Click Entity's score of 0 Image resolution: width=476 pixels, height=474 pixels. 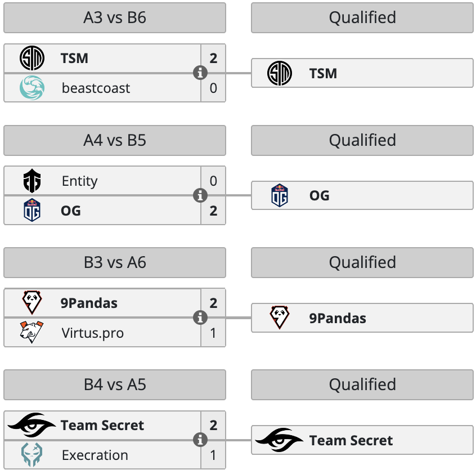[213, 181]
